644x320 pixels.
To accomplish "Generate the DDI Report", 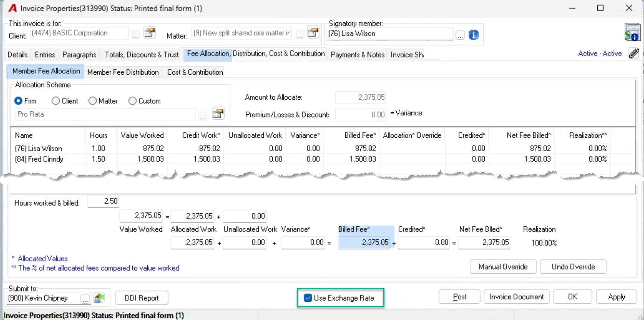I will coord(142,298).
